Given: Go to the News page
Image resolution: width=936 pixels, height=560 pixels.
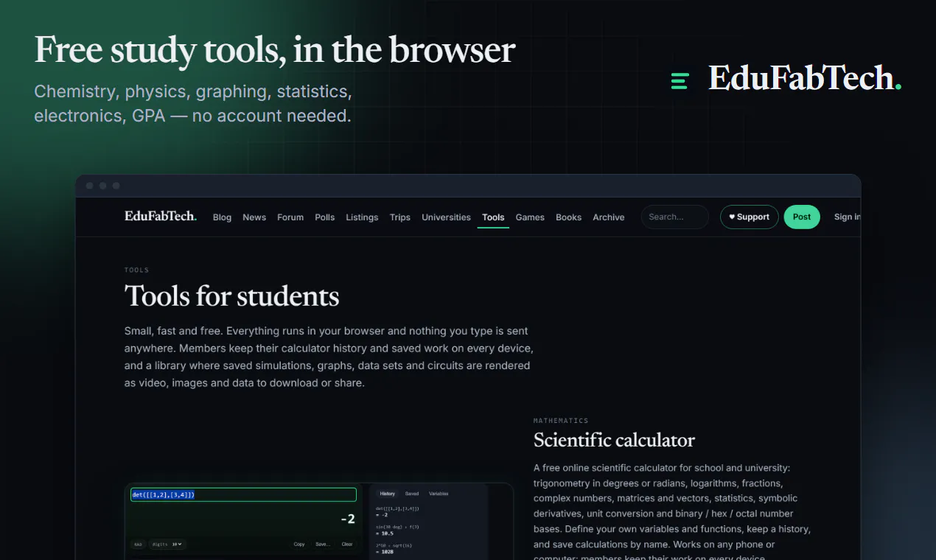Looking at the screenshot, I should tap(254, 217).
